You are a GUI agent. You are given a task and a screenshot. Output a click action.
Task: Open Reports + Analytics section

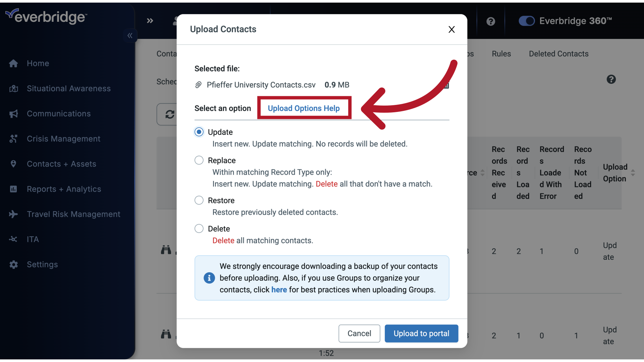click(x=64, y=189)
